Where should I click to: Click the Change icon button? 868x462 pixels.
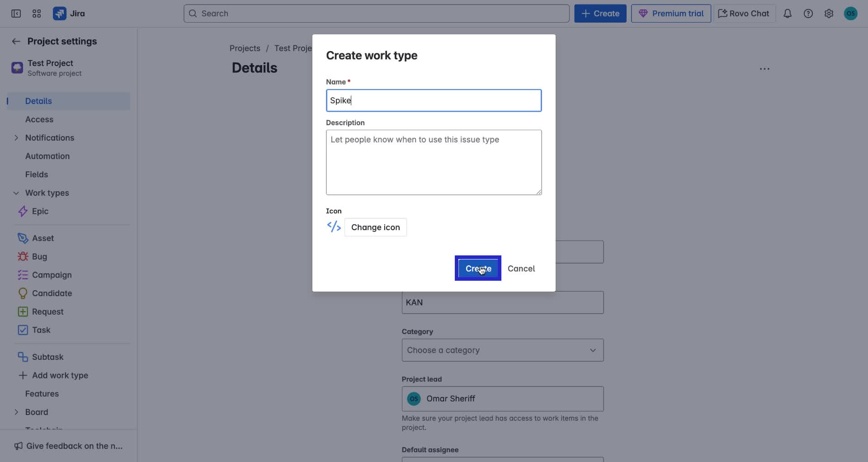point(376,227)
